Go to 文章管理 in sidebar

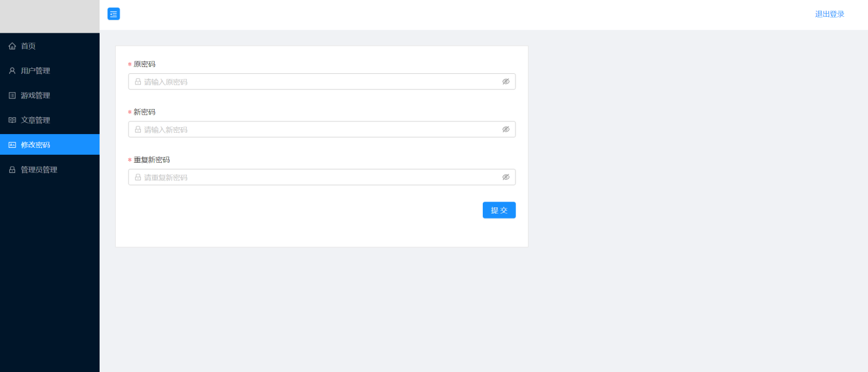tap(36, 120)
